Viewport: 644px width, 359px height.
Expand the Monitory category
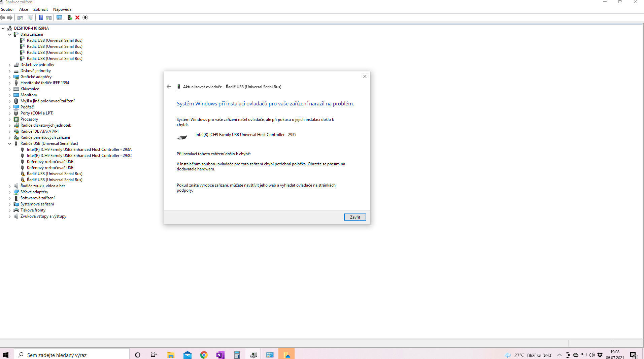click(x=10, y=95)
